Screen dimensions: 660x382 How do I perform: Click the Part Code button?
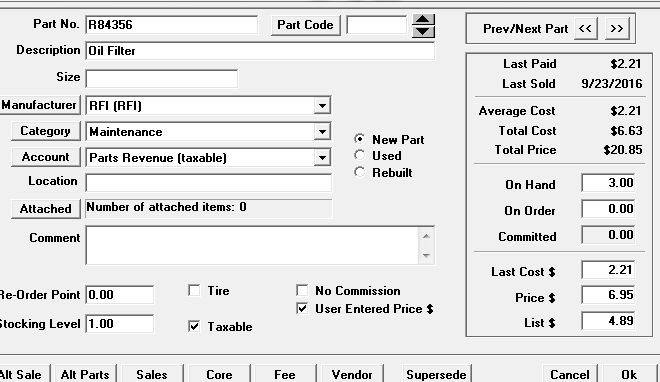(x=306, y=25)
